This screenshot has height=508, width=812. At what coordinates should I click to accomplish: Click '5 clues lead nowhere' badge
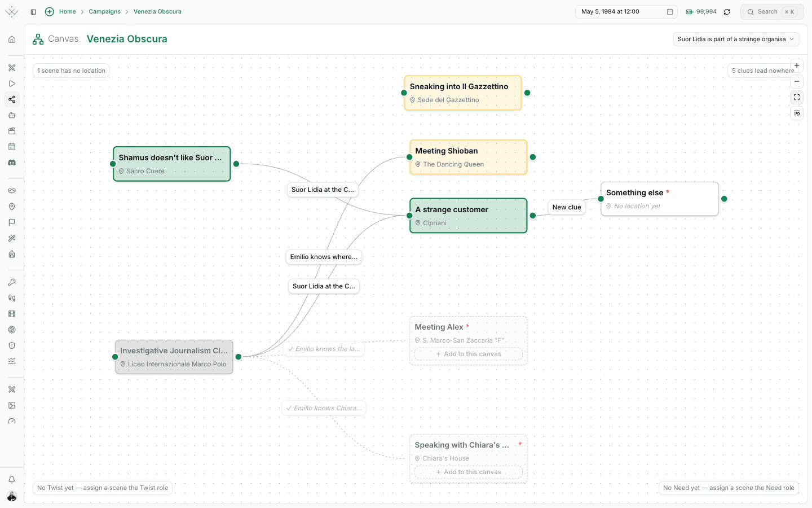(762, 71)
